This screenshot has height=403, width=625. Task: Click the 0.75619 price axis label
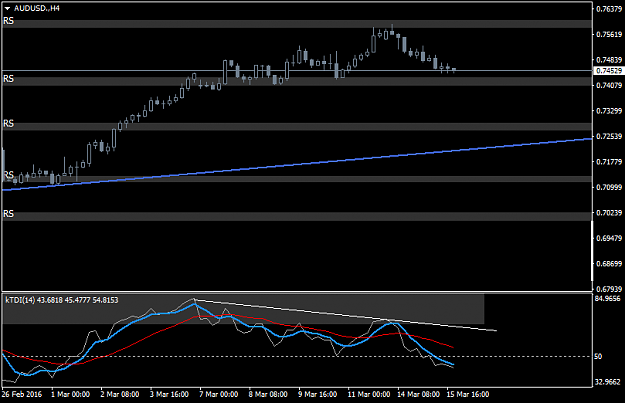click(609, 34)
